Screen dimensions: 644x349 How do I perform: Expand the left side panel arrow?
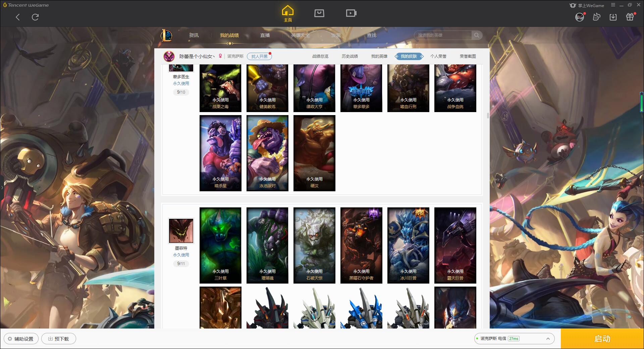point(2,187)
